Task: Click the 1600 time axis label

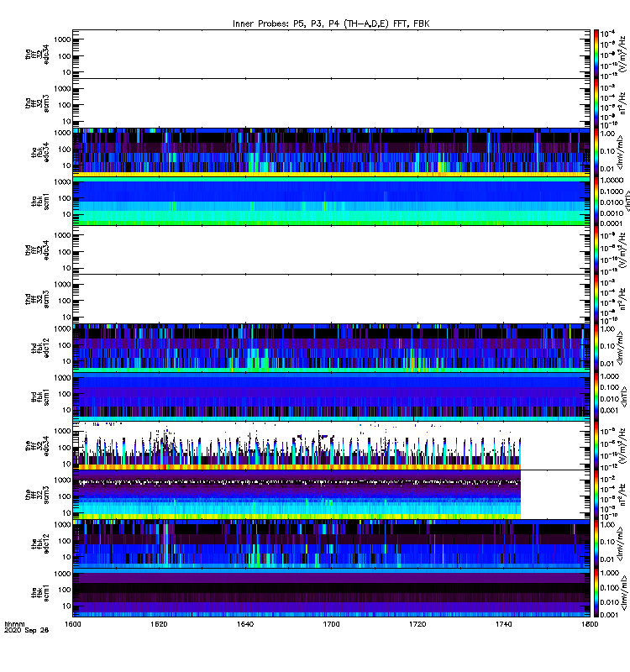Action: click(x=72, y=624)
